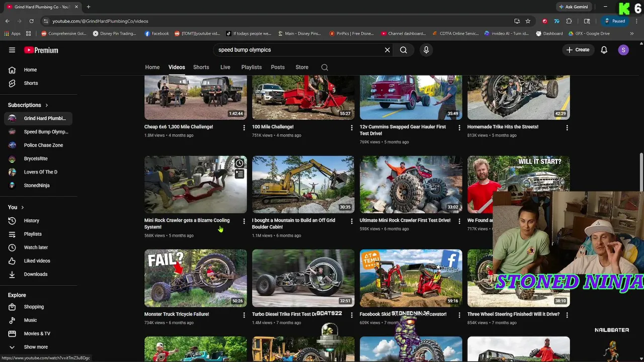This screenshot has width=644, height=362.
Task: Open Movies & TV under Explore
Action: coord(39,334)
